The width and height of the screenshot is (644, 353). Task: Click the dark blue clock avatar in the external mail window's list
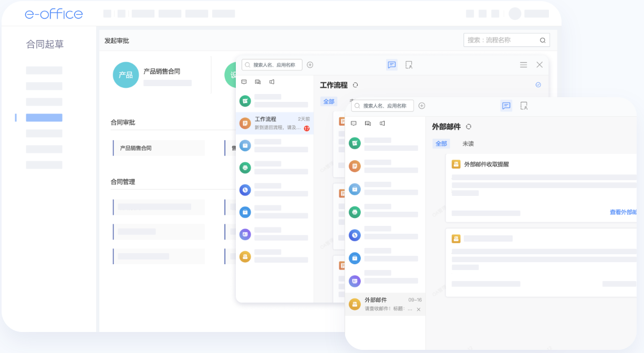(355, 235)
